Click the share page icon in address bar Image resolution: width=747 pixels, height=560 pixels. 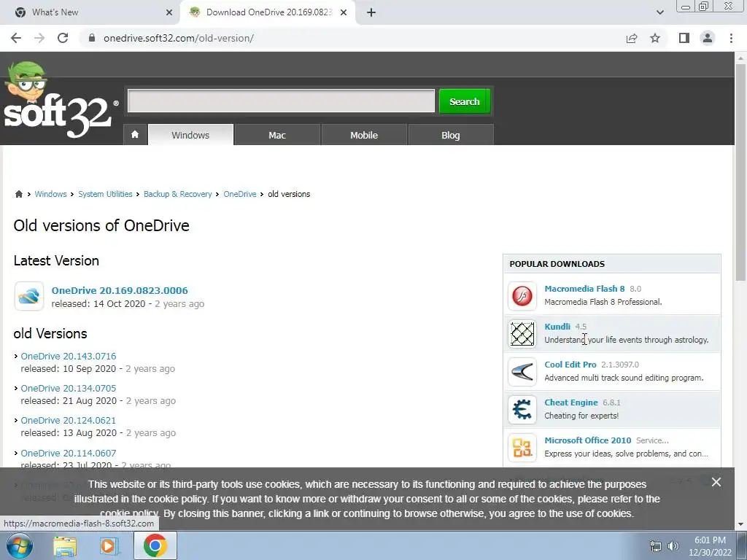[632, 38]
